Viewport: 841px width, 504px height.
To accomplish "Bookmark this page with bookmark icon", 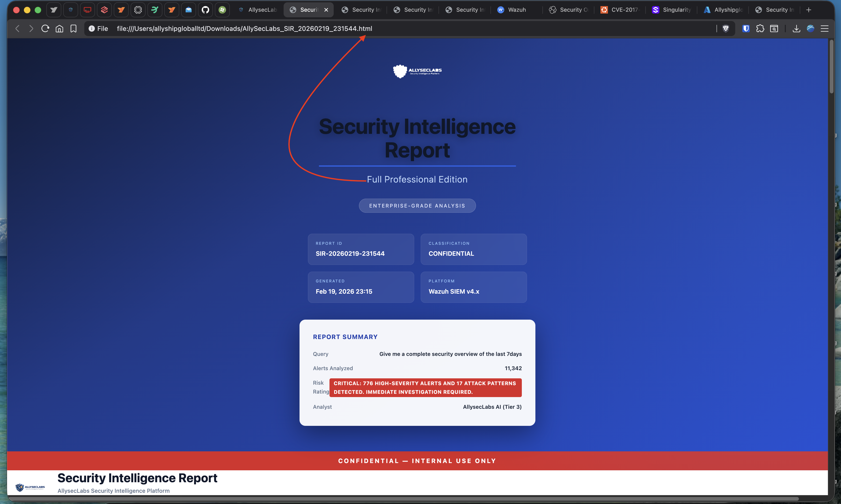I will [73, 29].
